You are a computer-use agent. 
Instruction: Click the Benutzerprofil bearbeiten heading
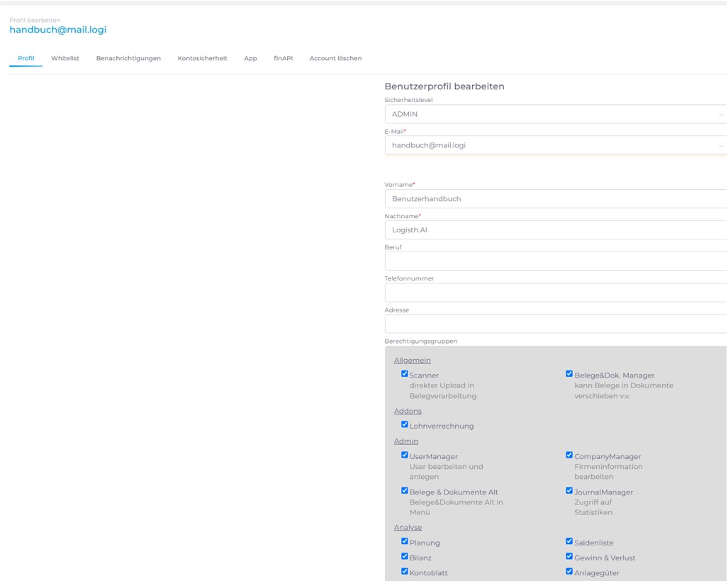tap(444, 86)
